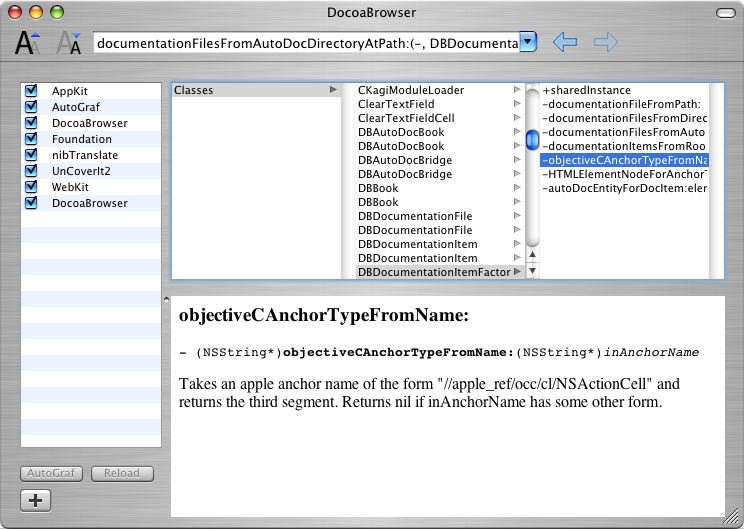Disable the WebKit checkbox

[31, 187]
